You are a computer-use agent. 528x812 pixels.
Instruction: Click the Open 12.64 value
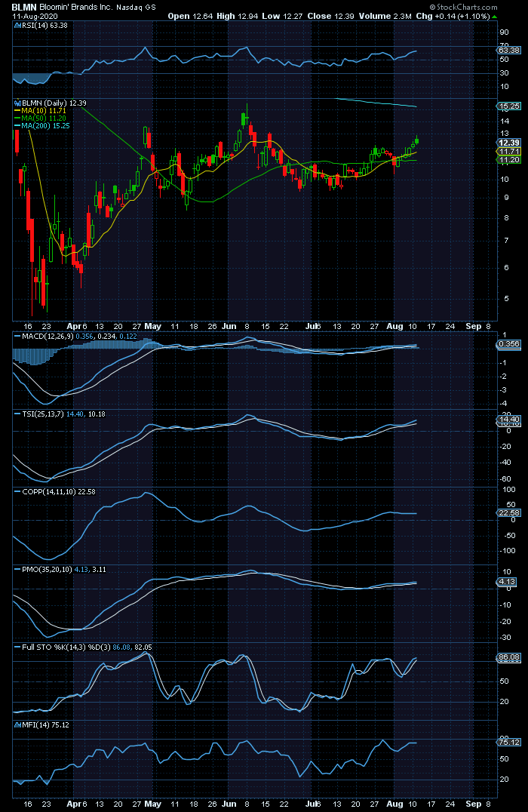[x=190, y=16]
